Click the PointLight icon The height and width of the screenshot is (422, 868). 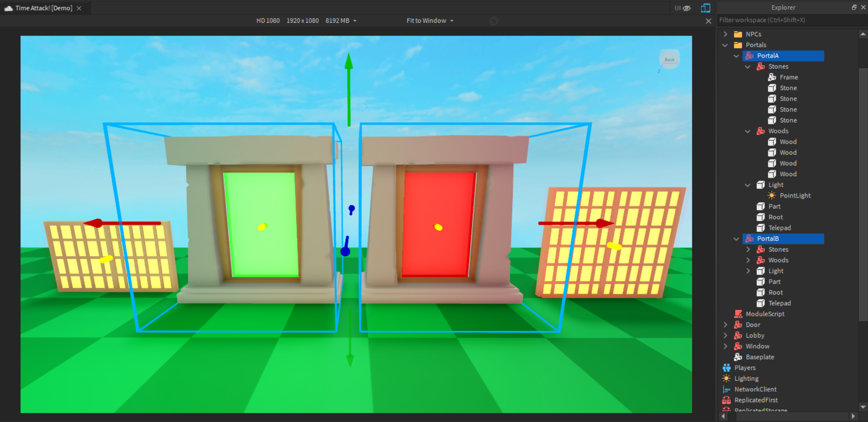pos(772,196)
